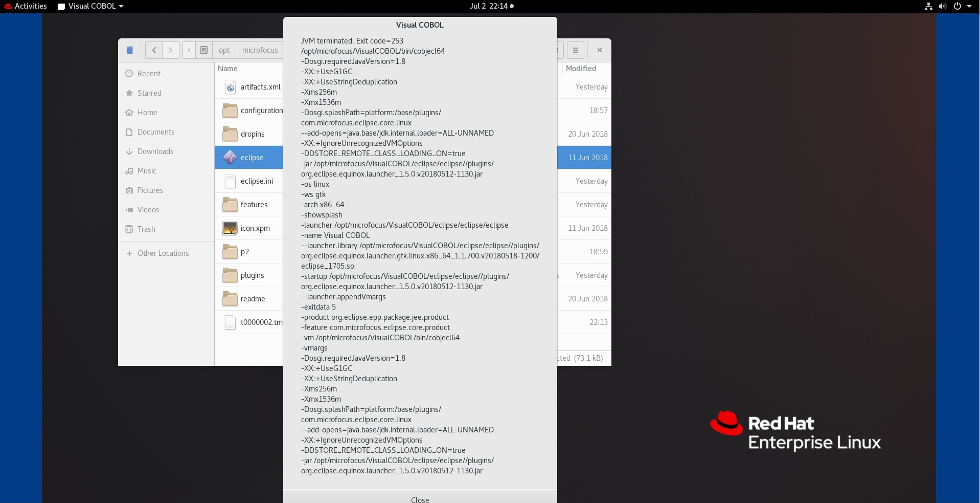Click the power icon in top bar

click(x=957, y=6)
